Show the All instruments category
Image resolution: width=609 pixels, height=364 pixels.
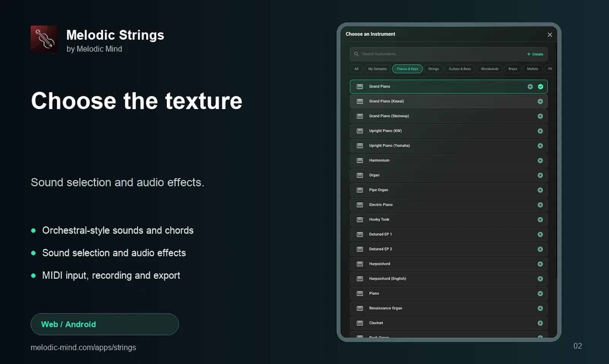point(356,69)
